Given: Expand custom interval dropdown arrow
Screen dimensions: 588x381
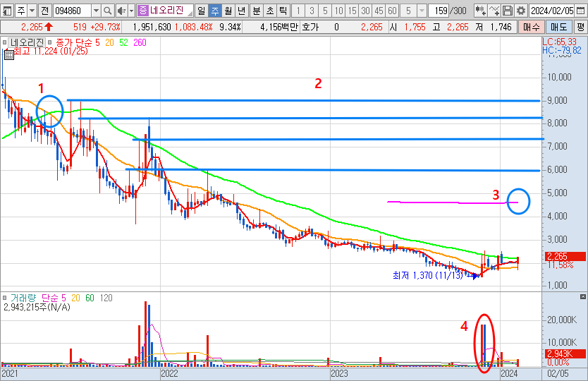Looking at the screenshot, I should (422, 11).
